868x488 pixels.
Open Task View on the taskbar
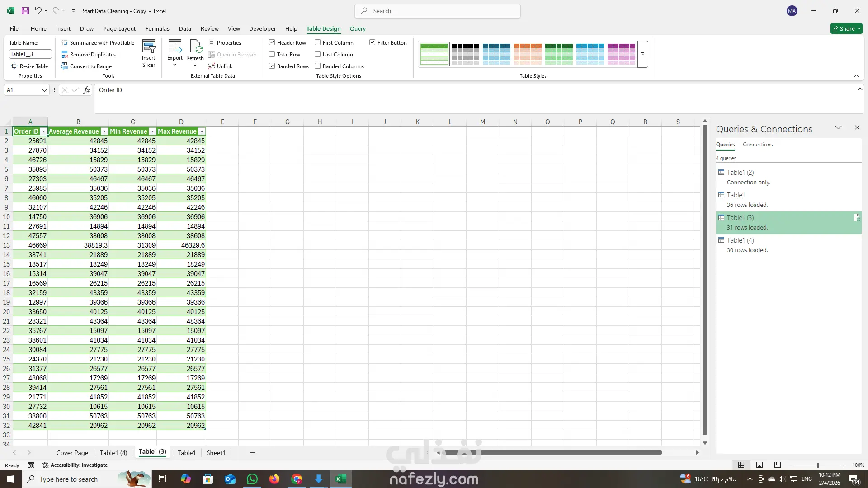(x=163, y=479)
